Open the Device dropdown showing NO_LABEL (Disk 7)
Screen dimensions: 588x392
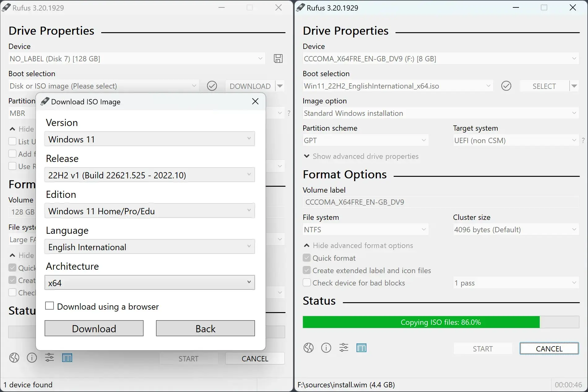137,59
